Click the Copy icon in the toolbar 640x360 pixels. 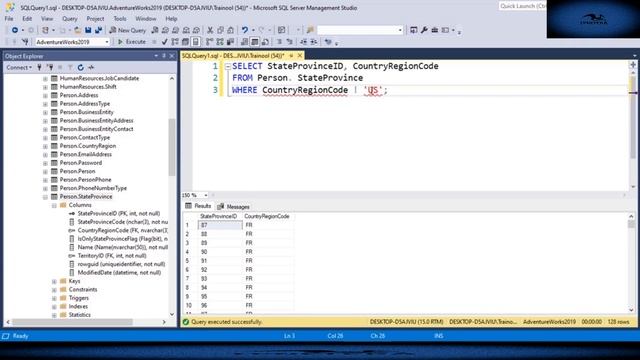[x=220, y=30]
